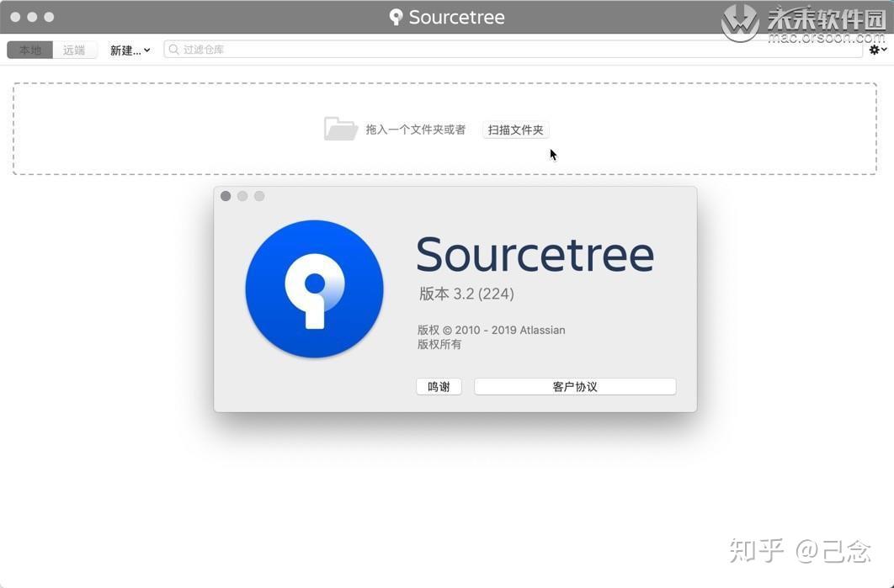The image size is (894, 588).
Task: Click the 拖入一个文件夹或者 label
Action: [x=416, y=130]
